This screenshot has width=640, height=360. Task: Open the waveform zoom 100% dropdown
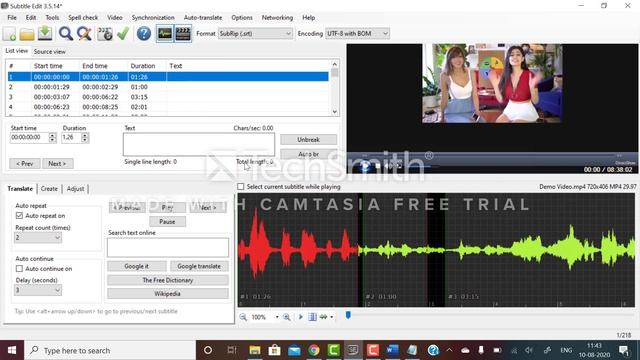[x=277, y=317]
